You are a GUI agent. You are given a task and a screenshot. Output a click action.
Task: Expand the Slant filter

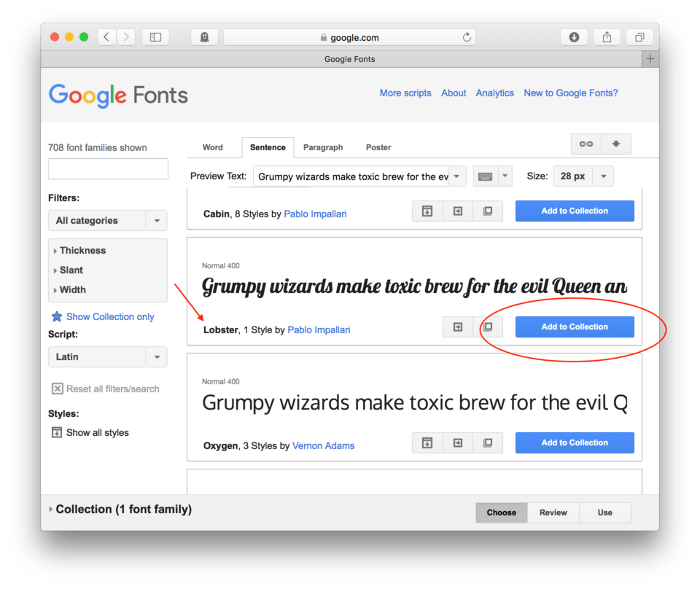coord(69,270)
